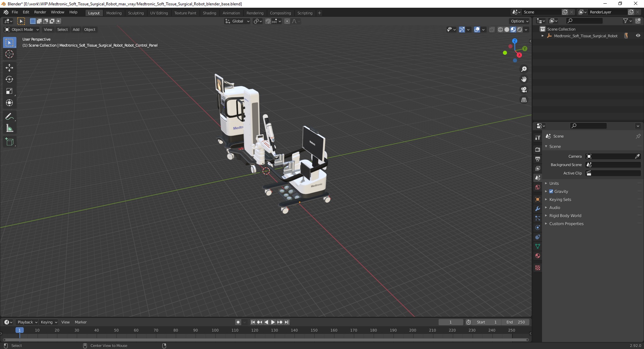Open the View Layer properties tab
This screenshot has height=349, width=644.
[x=538, y=168]
